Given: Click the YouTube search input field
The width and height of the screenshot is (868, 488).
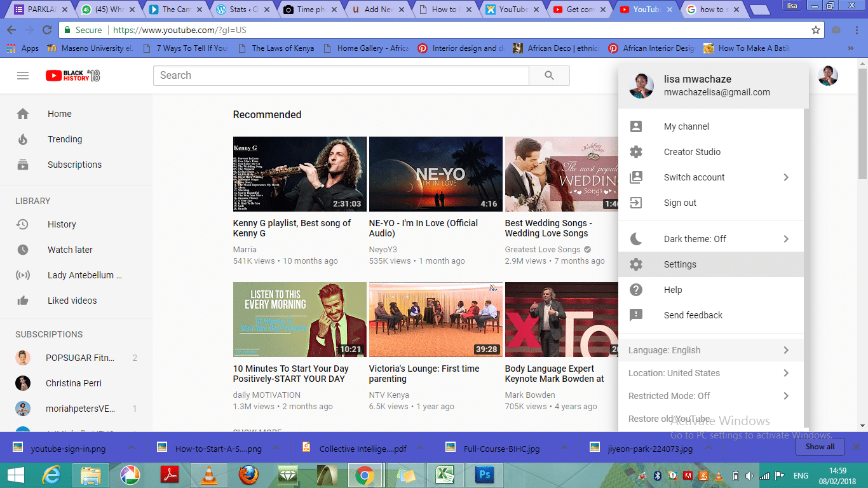Looking at the screenshot, I should coord(341,76).
